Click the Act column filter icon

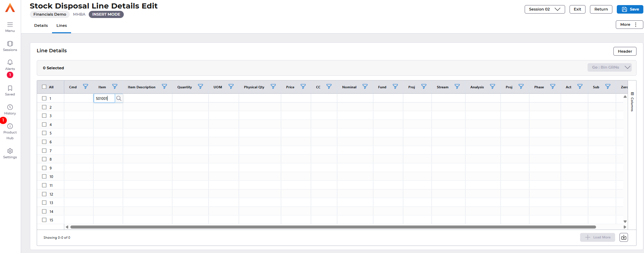580,87
